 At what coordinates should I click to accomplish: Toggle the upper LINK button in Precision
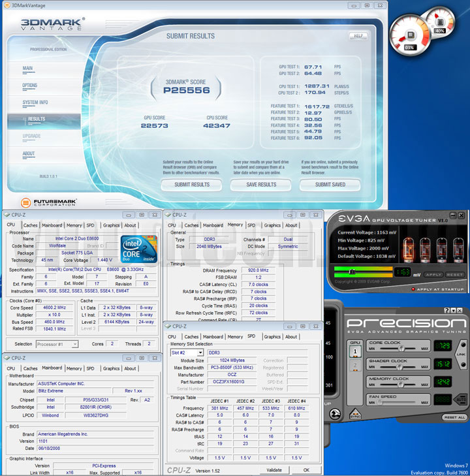(463, 345)
